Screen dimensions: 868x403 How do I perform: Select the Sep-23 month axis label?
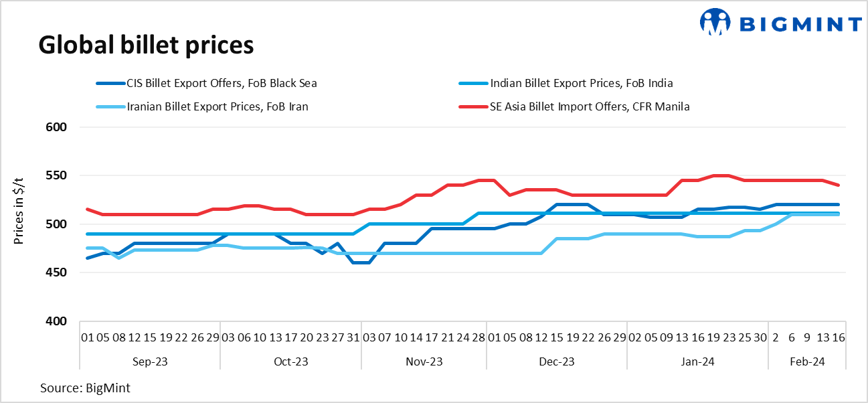[151, 361]
